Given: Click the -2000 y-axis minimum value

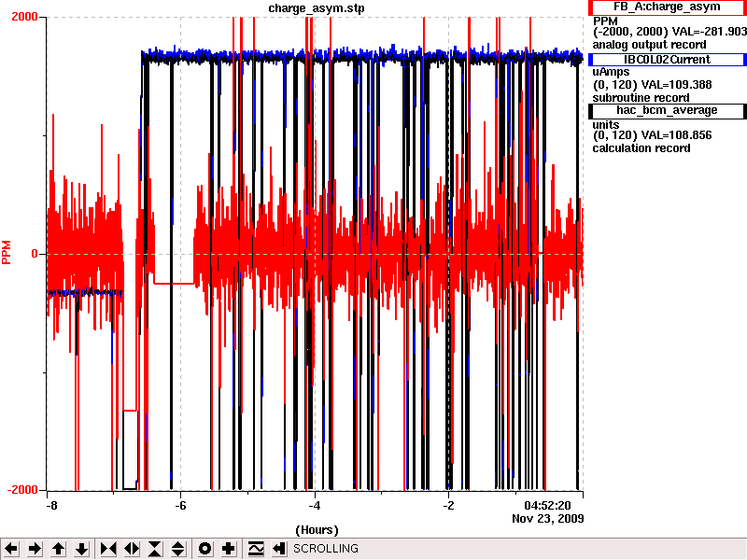Looking at the screenshot, I should 22,490.
